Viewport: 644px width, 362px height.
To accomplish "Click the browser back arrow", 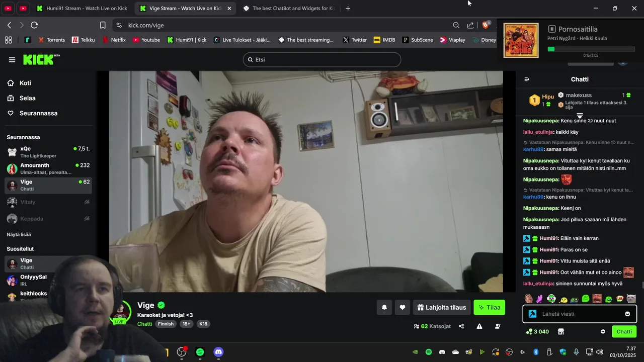I will [9, 25].
